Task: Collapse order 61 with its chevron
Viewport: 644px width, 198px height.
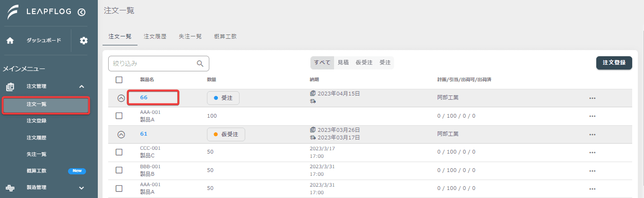Action: [x=121, y=134]
